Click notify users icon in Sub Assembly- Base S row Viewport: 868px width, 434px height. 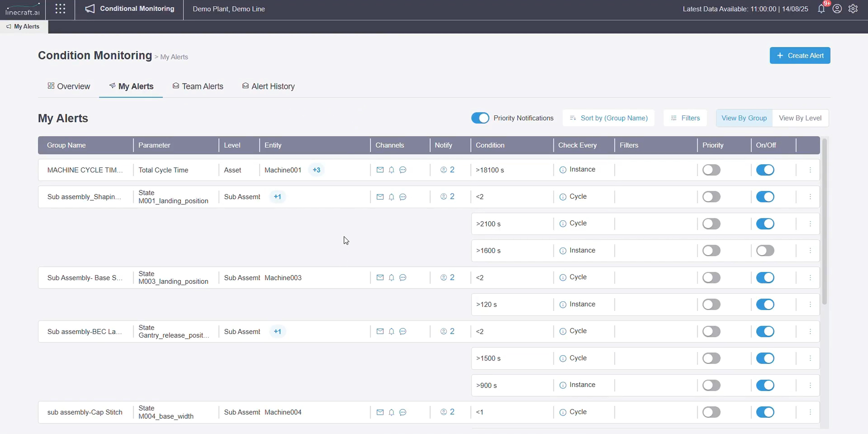[443, 278]
